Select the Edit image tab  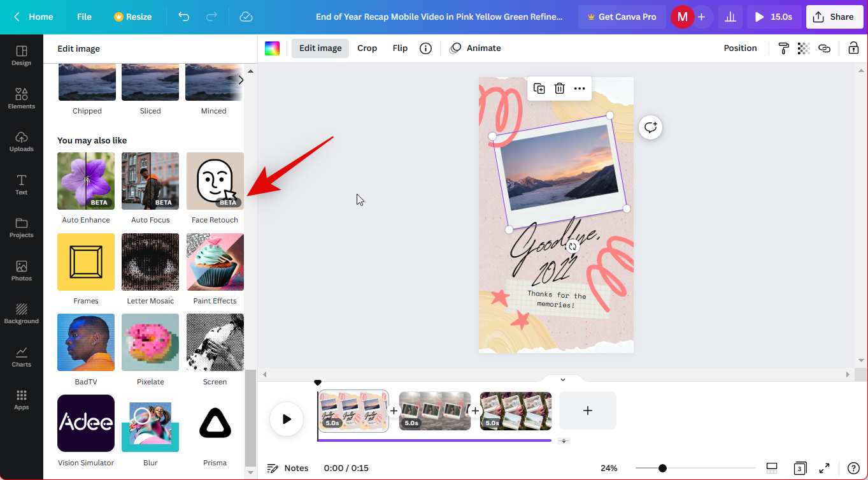click(x=320, y=48)
